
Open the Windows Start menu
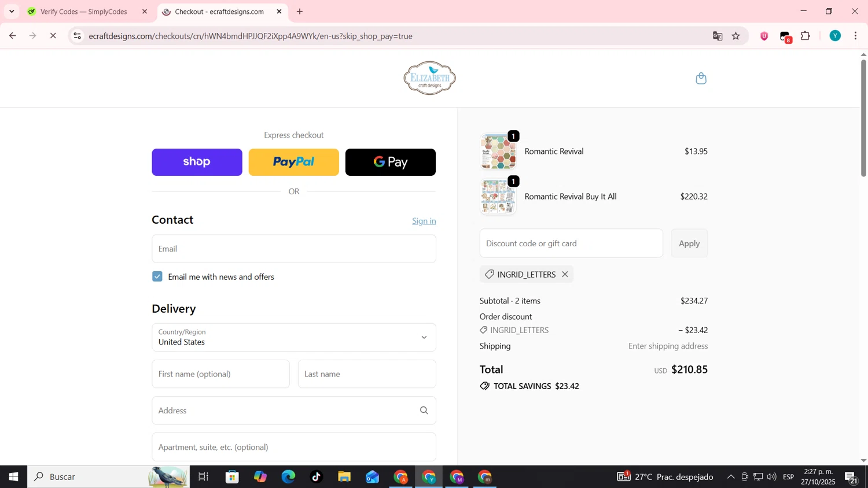pos(13,477)
